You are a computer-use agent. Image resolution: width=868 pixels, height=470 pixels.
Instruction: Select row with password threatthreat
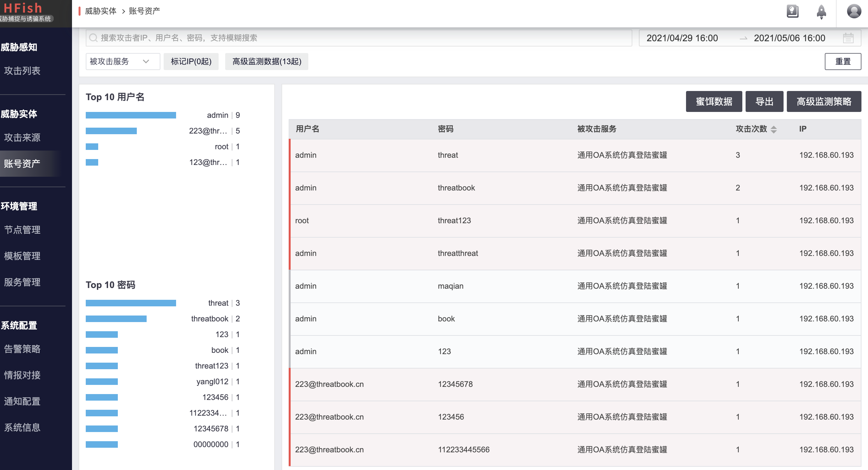click(x=575, y=253)
